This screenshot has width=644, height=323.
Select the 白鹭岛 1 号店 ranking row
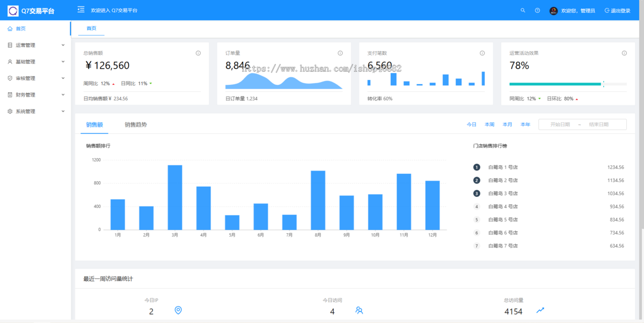tap(548, 167)
